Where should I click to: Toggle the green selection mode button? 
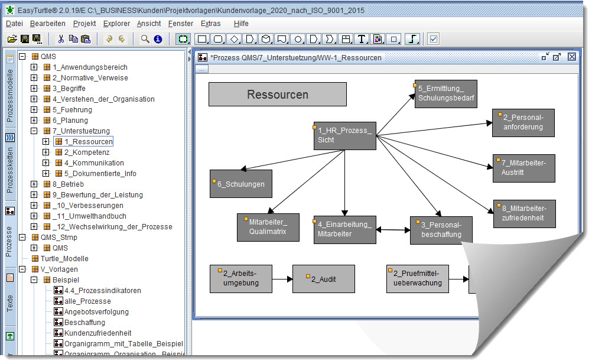(184, 39)
